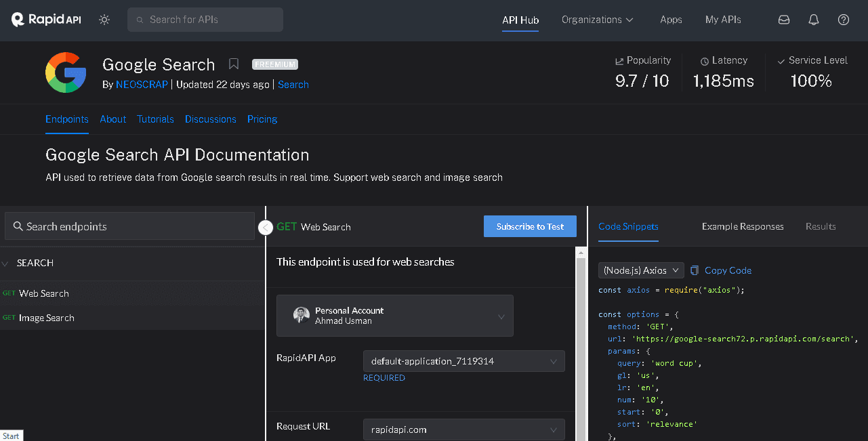Click the 9.7 / 10 popularity score
Screen dimensions: 868x441
pyautogui.click(x=642, y=81)
